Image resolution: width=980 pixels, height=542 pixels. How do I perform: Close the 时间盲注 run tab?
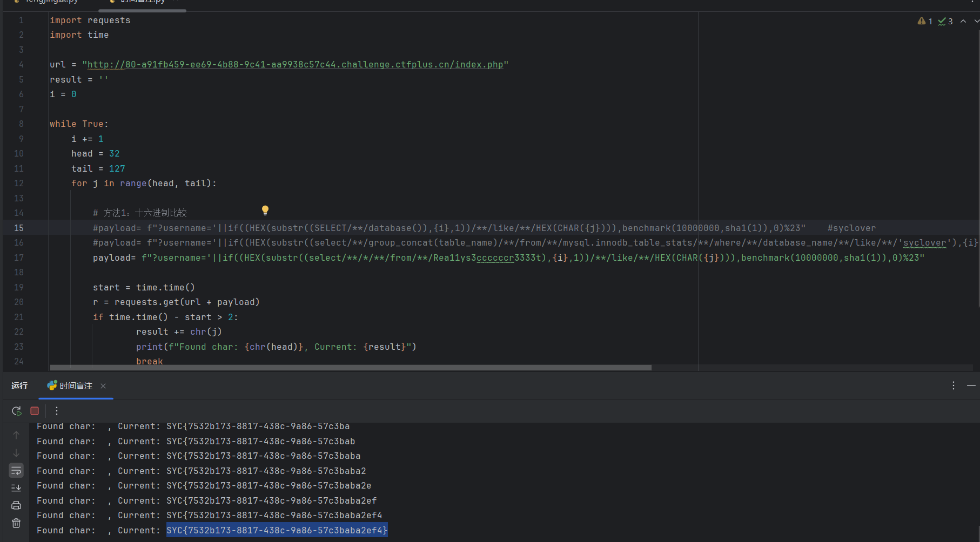click(x=103, y=386)
